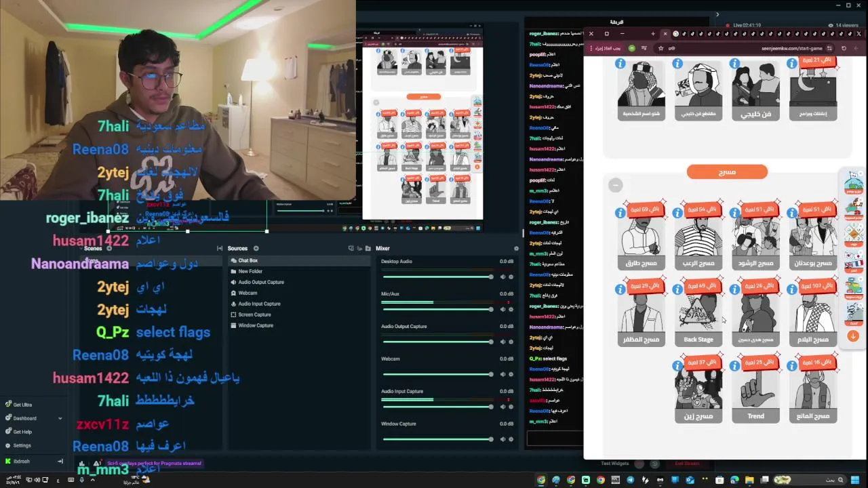Select the مسرح الرشود category card
The image size is (868, 488).
pyautogui.click(x=755, y=237)
